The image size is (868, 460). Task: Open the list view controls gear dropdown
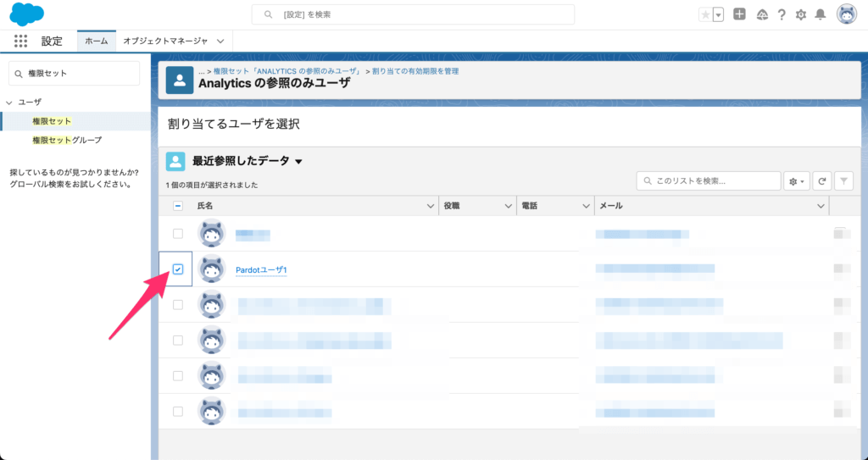pyautogui.click(x=797, y=181)
